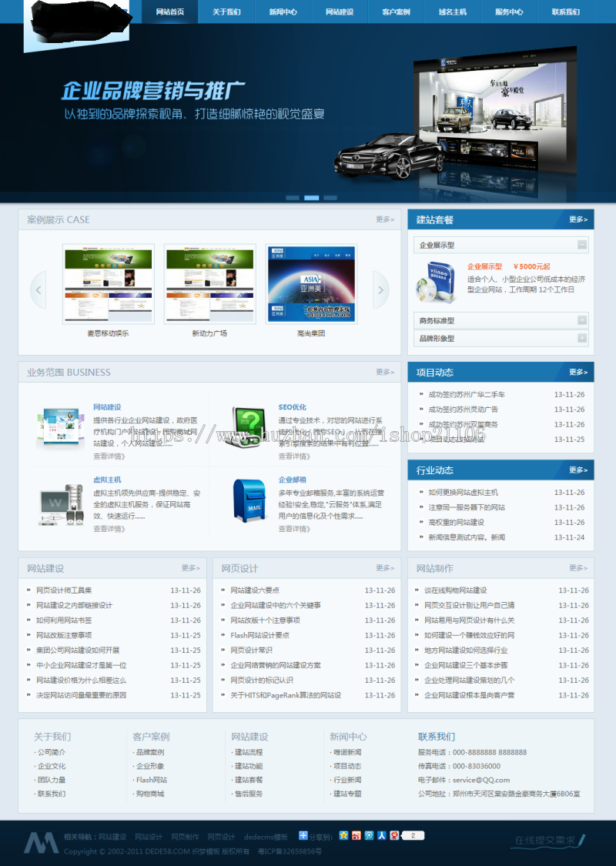The height and width of the screenshot is (866, 616).
Task: Open 服务中心 in the top navigation
Action: tap(509, 12)
